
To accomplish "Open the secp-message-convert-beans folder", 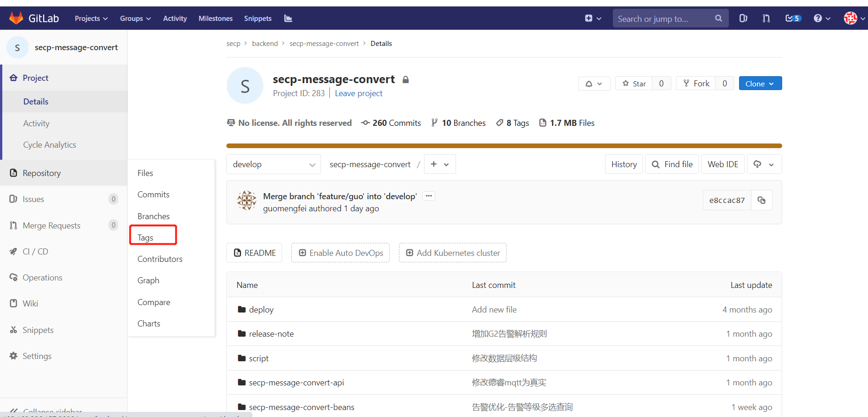I will pyautogui.click(x=302, y=407).
